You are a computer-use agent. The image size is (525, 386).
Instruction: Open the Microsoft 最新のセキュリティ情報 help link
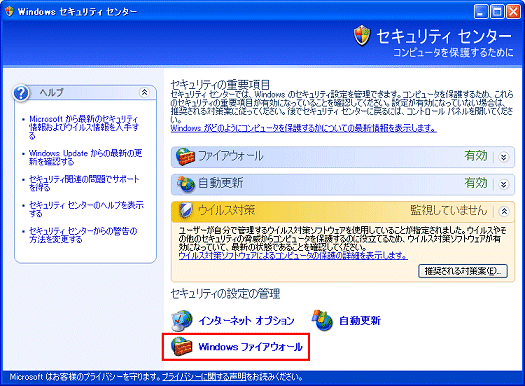click(84, 127)
